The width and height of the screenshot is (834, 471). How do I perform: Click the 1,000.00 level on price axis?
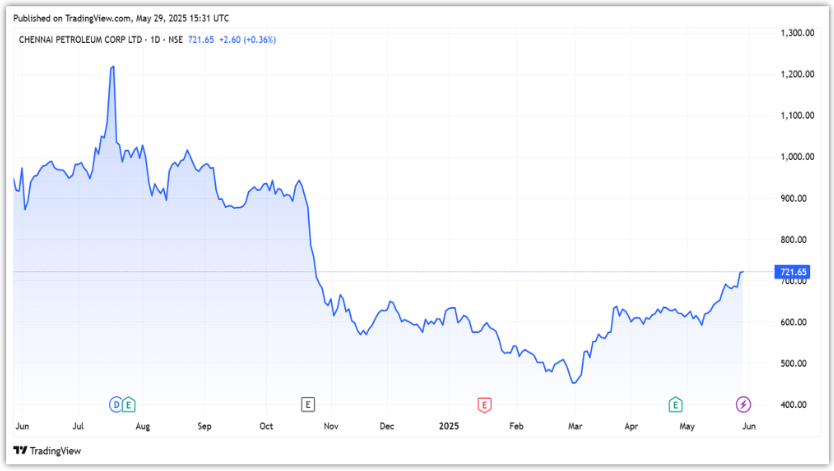coord(796,157)
